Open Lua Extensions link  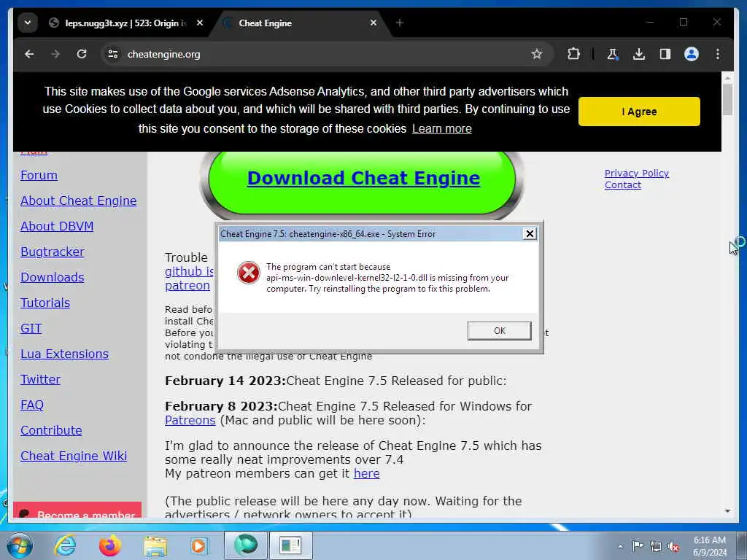[x=64, y=354]
